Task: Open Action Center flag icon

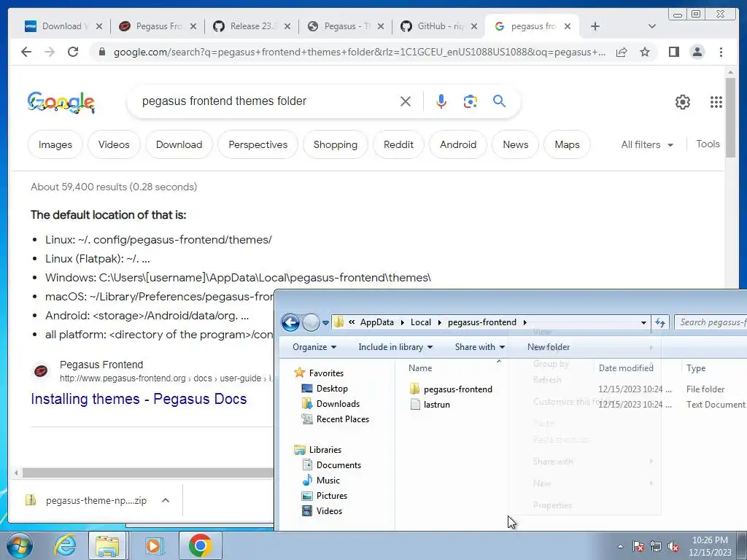Action: [x=638, y=547]
